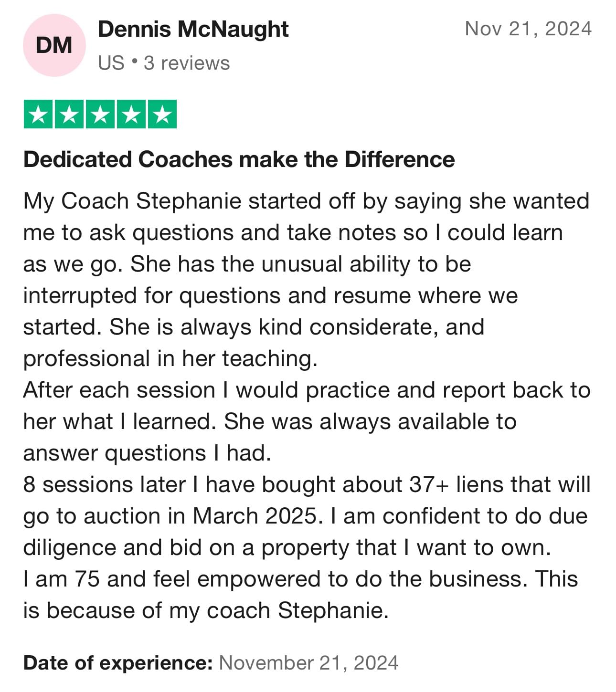
Task: Click the DM profile avatar circle
Action: [x=54, y=45]
